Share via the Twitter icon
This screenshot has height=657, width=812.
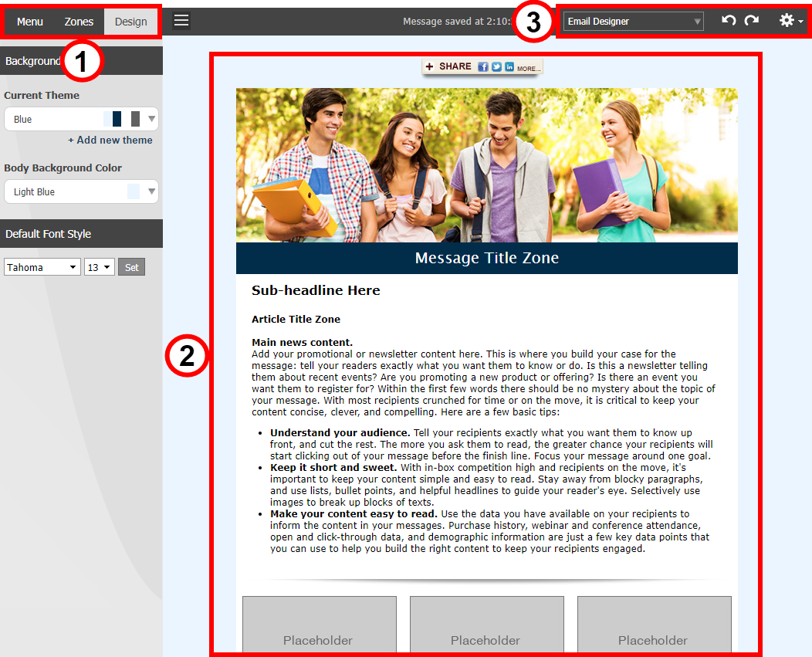496,67
